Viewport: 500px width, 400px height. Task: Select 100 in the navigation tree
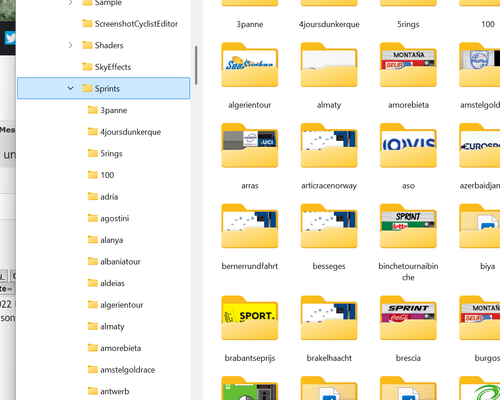click(x=107, y=175)
